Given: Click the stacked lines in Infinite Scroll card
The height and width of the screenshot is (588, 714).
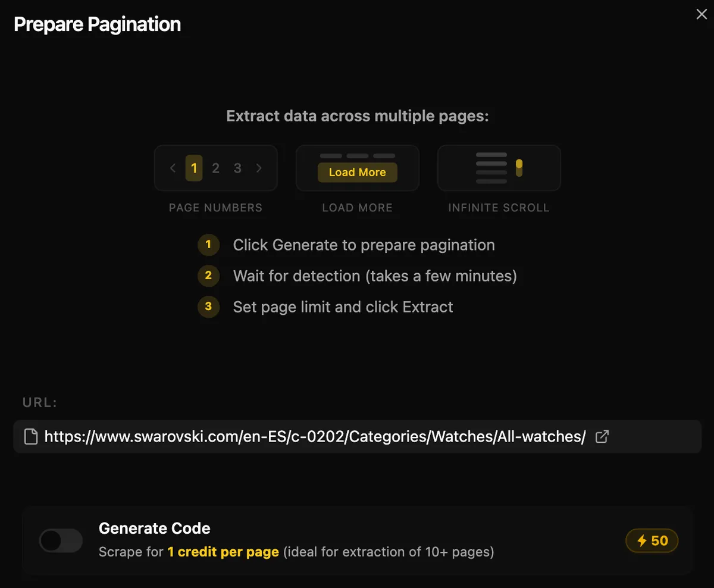Looking at the screenshot, I should coord(491,168).
